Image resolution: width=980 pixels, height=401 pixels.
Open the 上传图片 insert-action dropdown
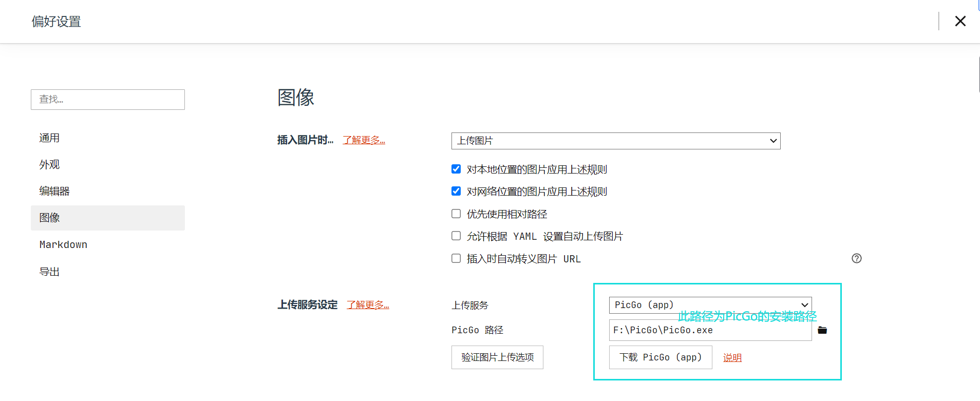point(616,141)
